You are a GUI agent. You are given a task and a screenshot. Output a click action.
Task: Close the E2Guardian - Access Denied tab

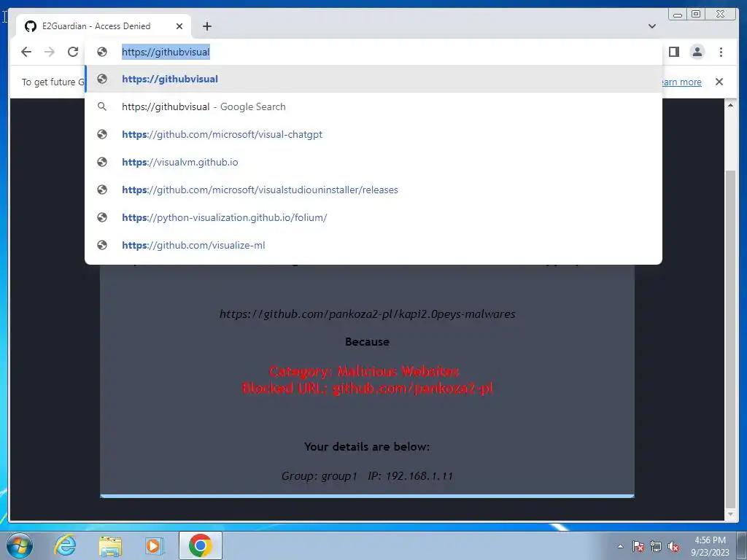point(179,26)
